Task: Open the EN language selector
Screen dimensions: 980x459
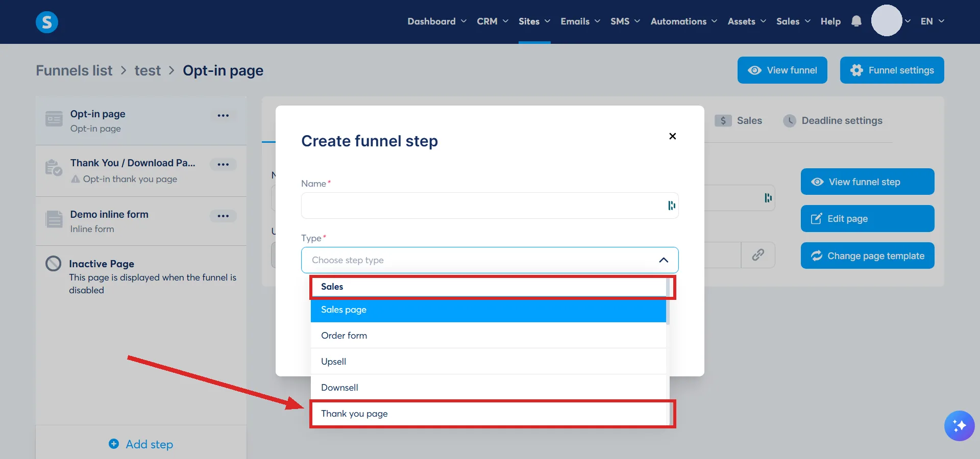Action: (932, 21)
